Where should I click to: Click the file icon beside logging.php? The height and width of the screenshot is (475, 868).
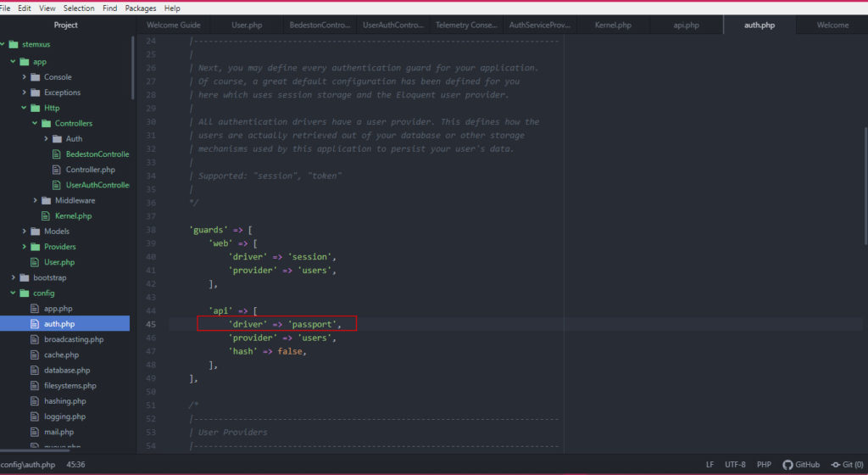(36, 416)
